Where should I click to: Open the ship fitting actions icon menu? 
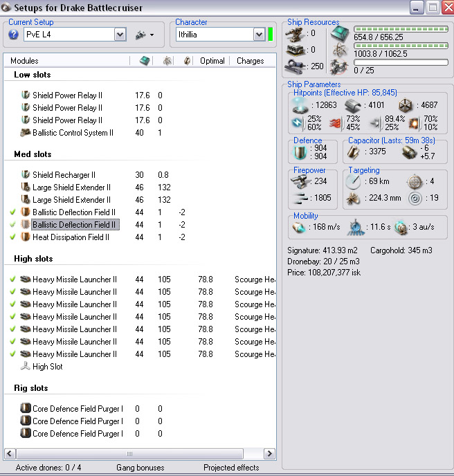[145, 35]
